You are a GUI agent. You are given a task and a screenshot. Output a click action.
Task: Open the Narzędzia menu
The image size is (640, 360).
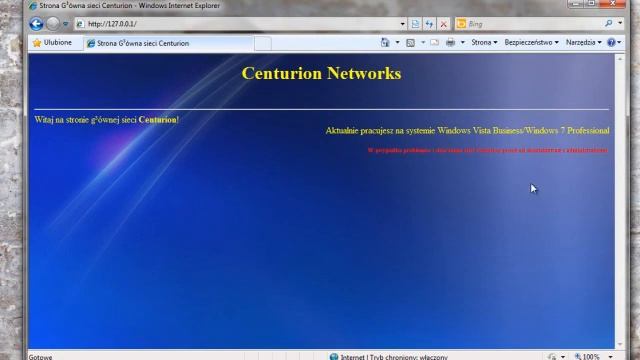(584, 42)
